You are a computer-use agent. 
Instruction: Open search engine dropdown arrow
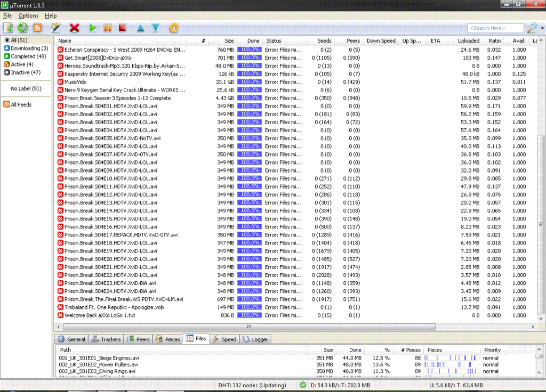(x=542, y=28)
